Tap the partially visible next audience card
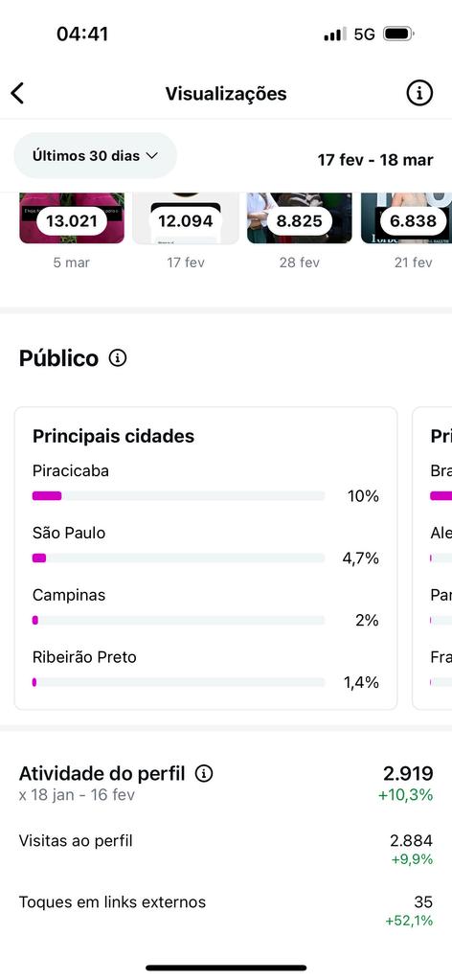This screenshot has width=452, height=980. tap(432, 558)
